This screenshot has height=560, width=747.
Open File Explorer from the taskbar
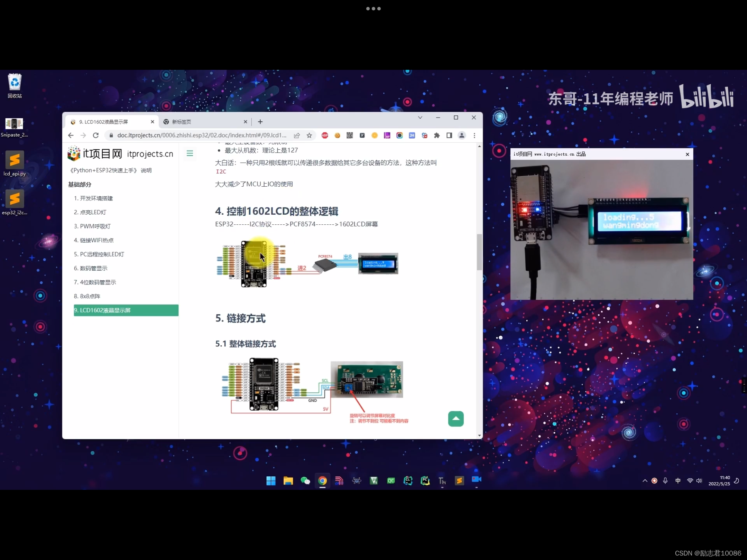(x=288, y=480)
